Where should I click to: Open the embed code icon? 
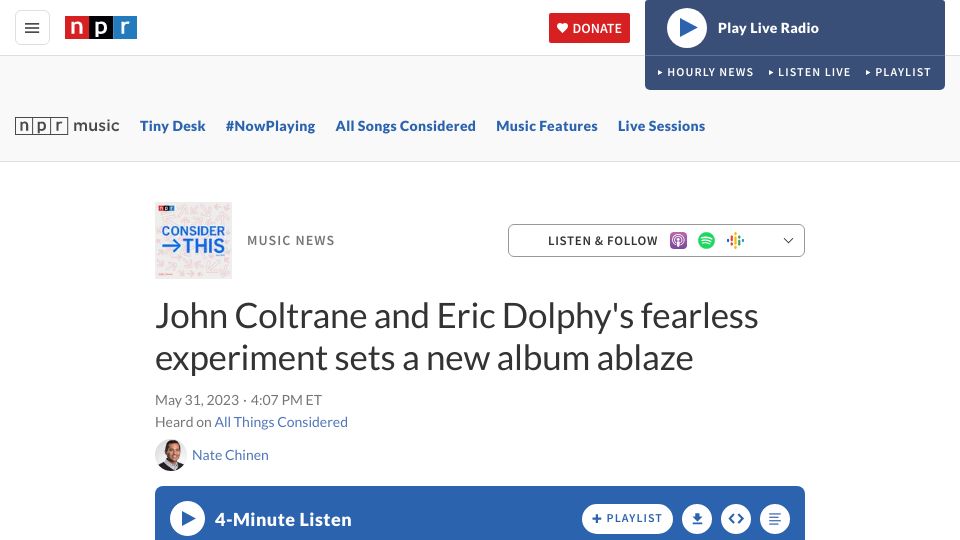coord(736,519)
